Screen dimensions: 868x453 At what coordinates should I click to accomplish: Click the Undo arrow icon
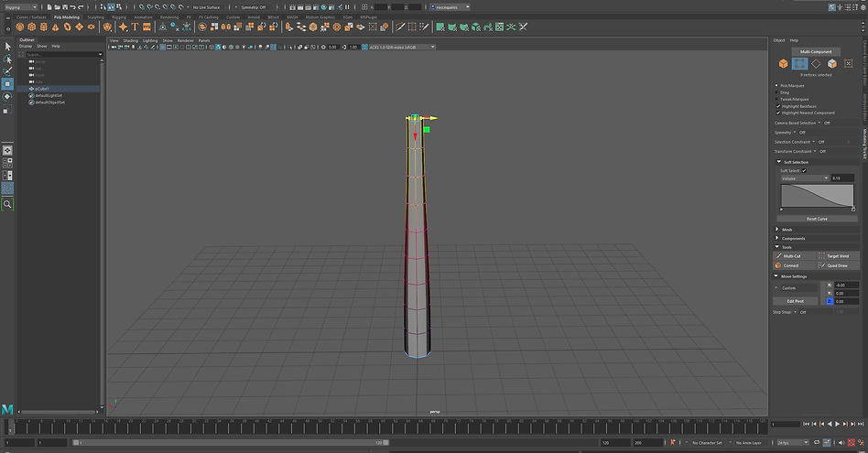tap(72, 7)
